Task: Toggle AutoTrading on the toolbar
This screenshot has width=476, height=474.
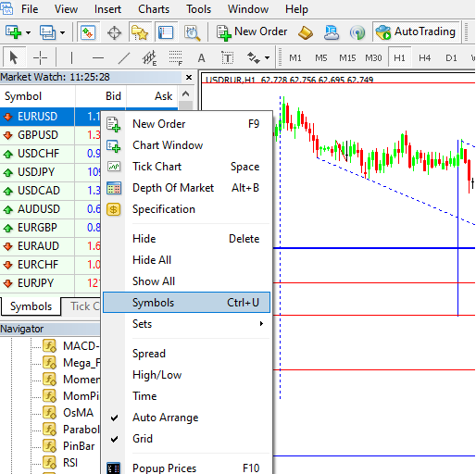Action: tap(416, 31)
